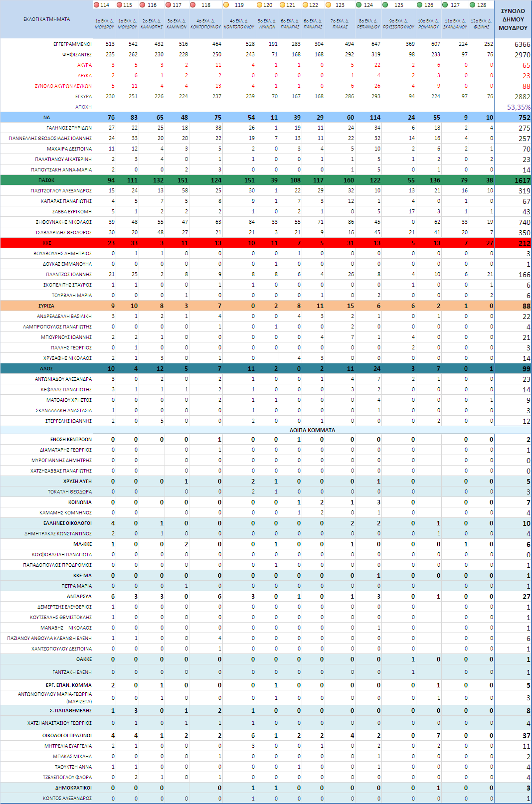Viewport: 532px width, 804px height.
Task: Select the Σ. ΠΑΠΑΘΕΜΕΛΗΣ row label
Action: tap(71, 710)
